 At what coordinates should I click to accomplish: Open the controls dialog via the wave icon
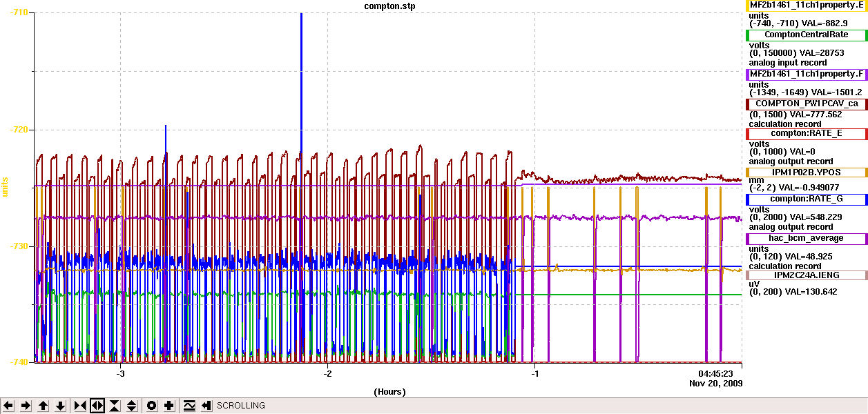tap(189, 406)
